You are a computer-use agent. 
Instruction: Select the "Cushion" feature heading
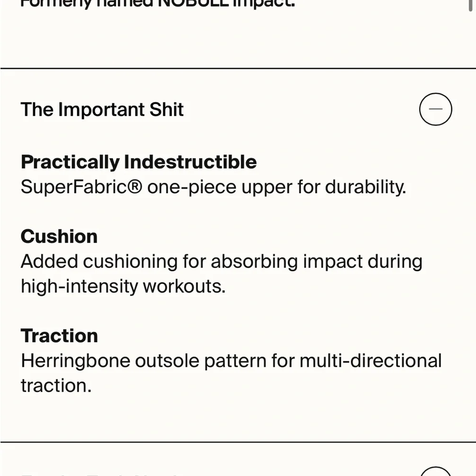pyautogui.click(x=59, y=237)
